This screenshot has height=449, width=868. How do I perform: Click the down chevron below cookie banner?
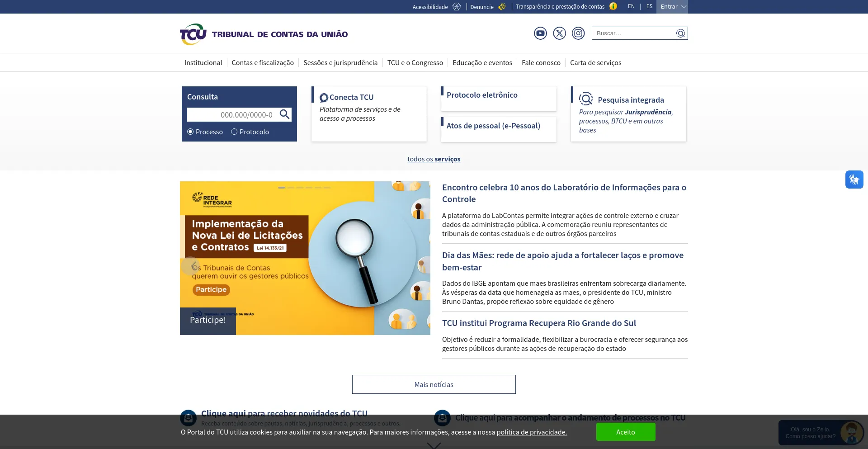coord(434,445)
